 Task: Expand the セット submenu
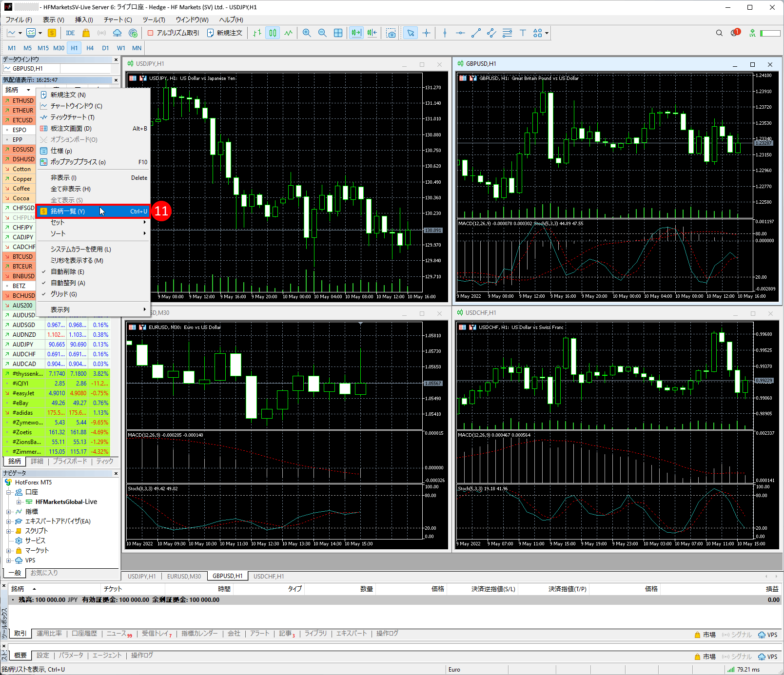click(x=93, y=222)
